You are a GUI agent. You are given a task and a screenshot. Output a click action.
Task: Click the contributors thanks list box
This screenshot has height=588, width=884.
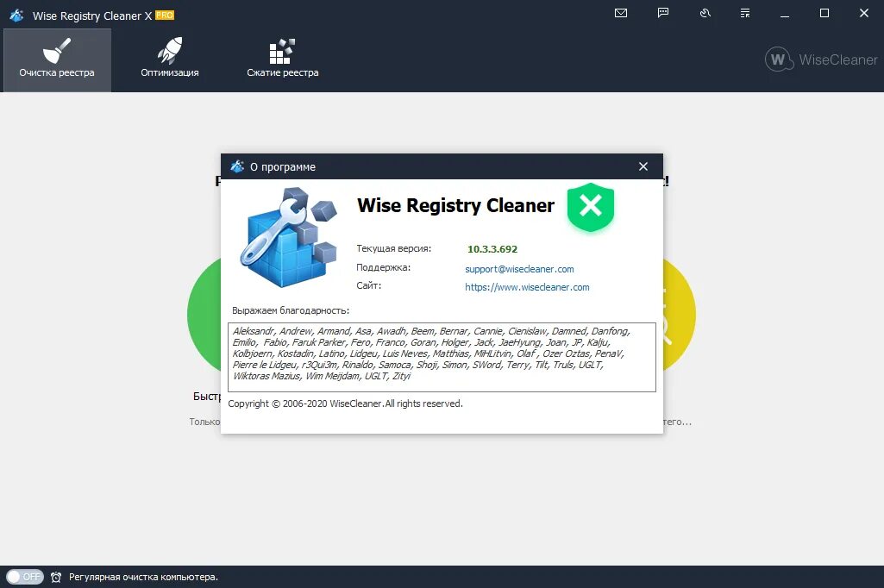point(442,357)
